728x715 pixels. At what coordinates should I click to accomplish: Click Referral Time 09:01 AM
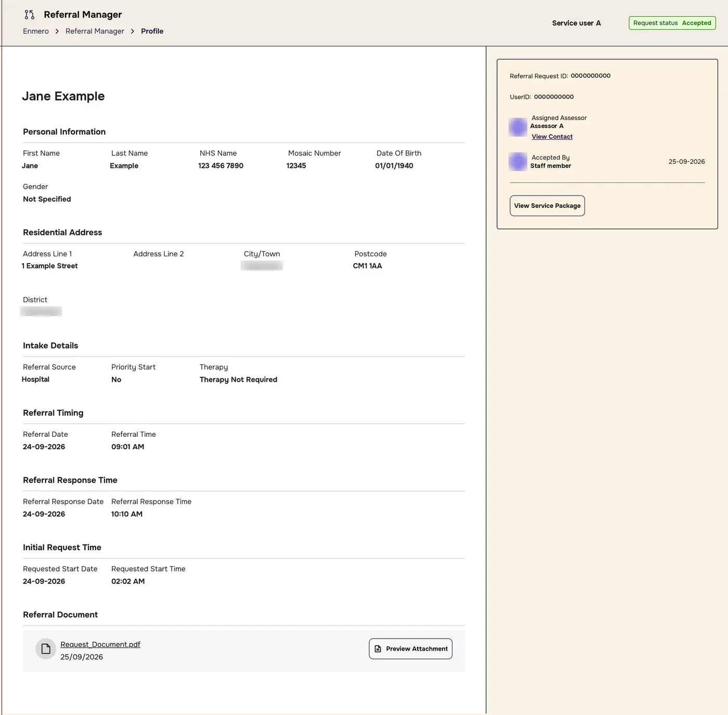[128, 447]
